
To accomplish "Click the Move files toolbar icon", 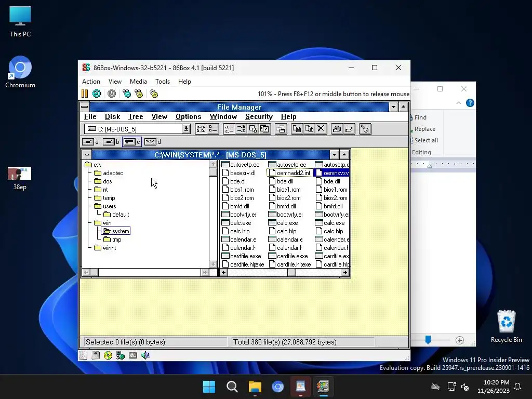I will [309, 129].
